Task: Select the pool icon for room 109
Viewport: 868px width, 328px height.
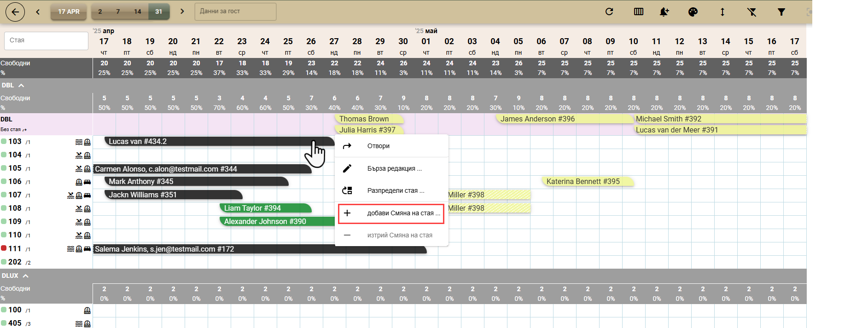Action: coord(79,222)
